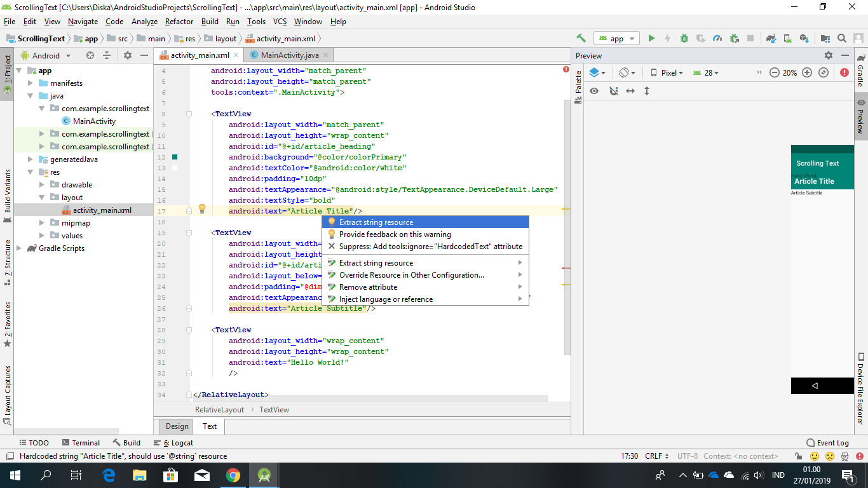Run the app using the green Run icon
Viewport: 868px width, 488px height.
click(x=651, y=38)
